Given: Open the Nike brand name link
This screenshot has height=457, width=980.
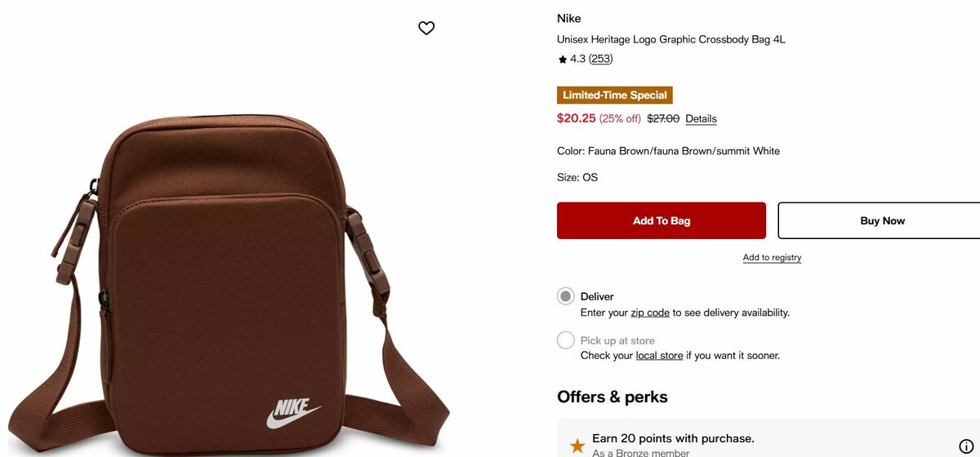Looking at the screenshot, I should tap(569, 19).
